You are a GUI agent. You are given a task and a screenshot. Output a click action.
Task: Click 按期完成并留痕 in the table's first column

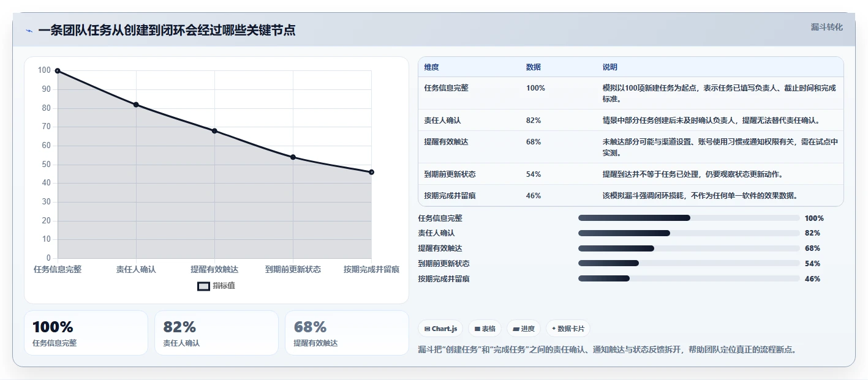point(450,196)
